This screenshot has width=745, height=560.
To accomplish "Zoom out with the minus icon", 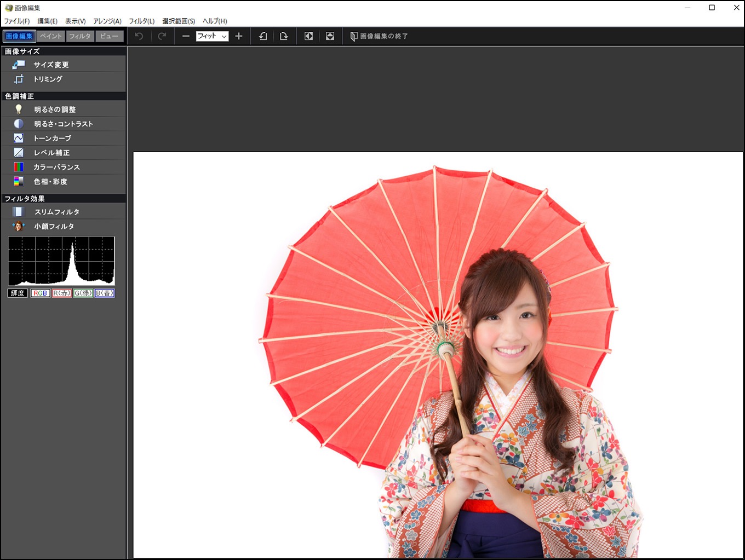I will [x=186, y=36].
